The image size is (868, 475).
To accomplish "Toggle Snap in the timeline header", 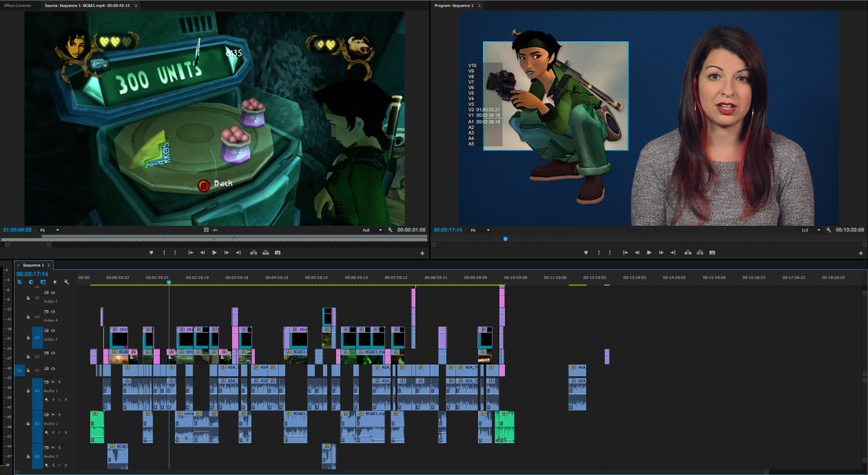I will (x=30, y=282).
